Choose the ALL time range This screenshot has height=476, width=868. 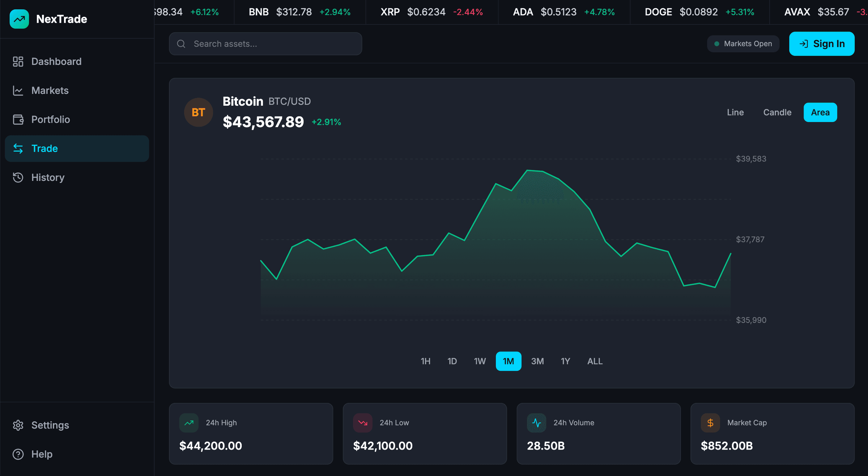(x=595, y=361)
